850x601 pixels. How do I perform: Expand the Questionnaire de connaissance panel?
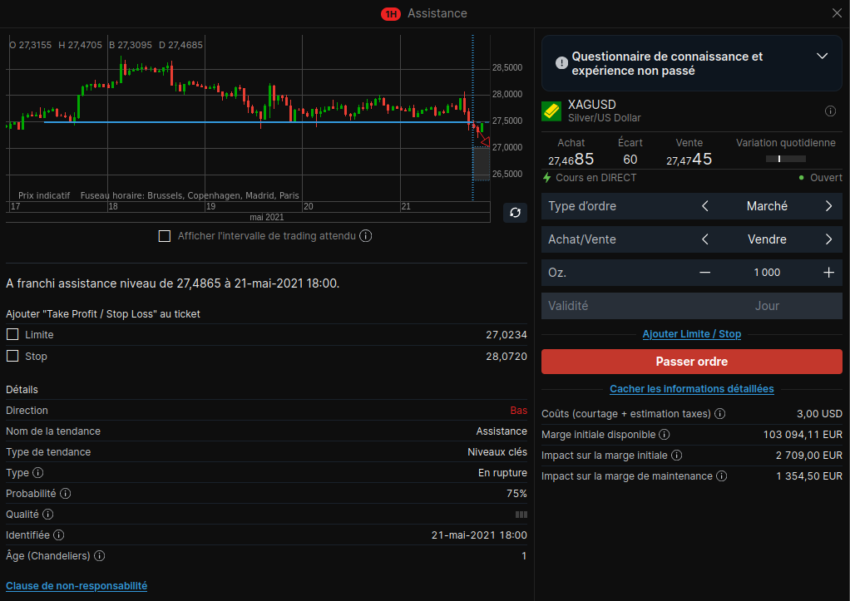(x=823, y=56)
